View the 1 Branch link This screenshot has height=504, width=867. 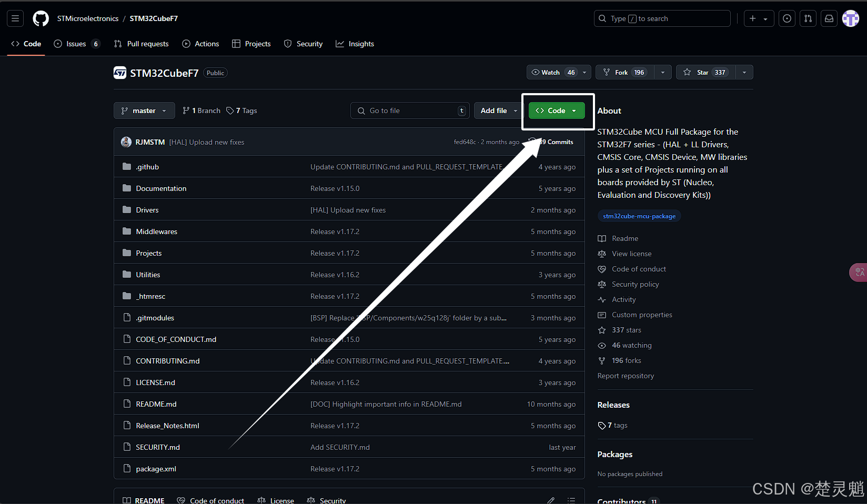click(201, 110)
